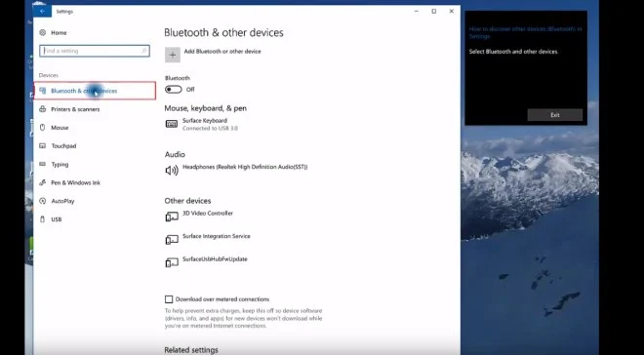Viewport: 644px width, 355px height.
Task: Click the 3D Video Controller device icon
Action: pos(172,217)
